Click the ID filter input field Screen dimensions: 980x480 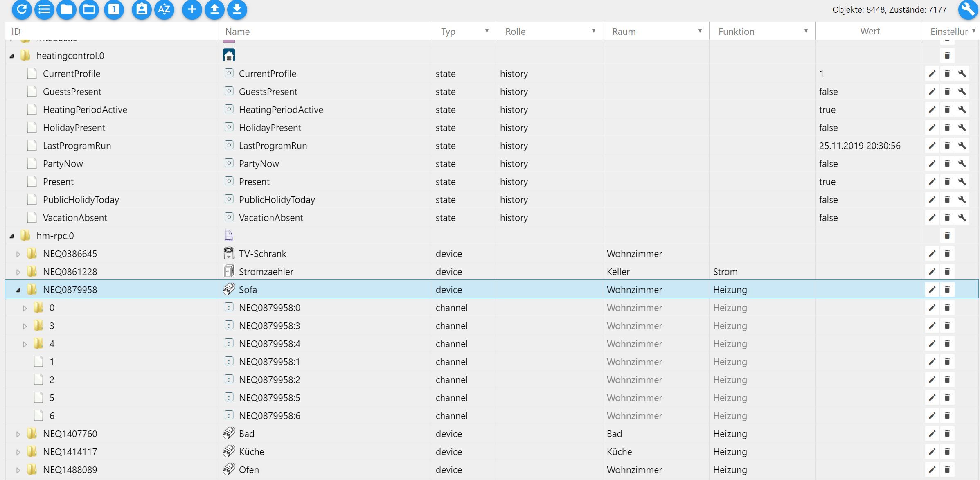112,31
